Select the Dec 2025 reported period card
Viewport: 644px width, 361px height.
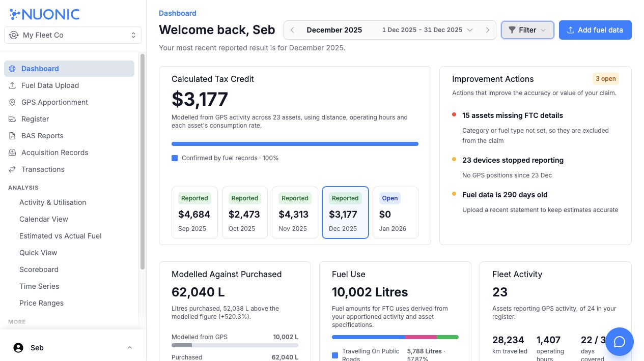pyautogui.click(x=345, y=213)
